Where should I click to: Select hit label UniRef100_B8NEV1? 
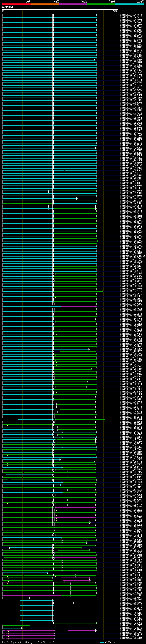click(131, 326)
